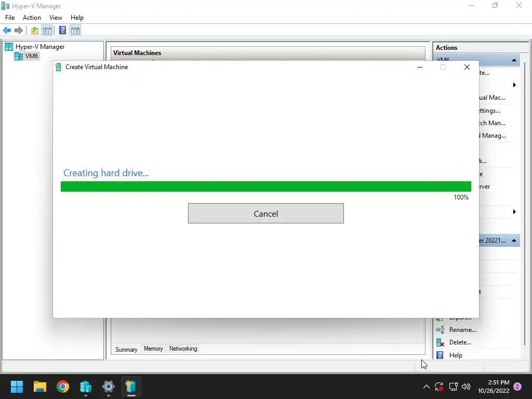The width and height of the screenshot is (532, 399).
Task: Click the Help action icon
Action: [440, 355]
